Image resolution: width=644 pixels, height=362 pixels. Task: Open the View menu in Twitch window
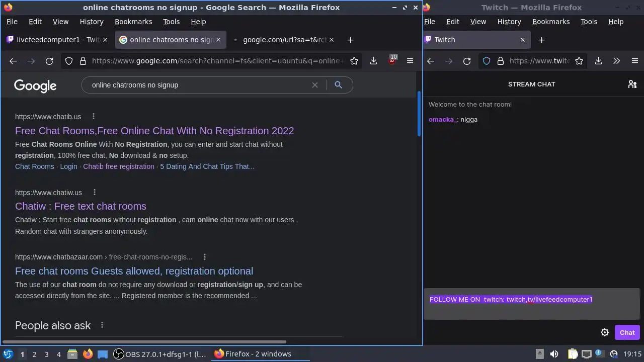click(x=478, y=22)
